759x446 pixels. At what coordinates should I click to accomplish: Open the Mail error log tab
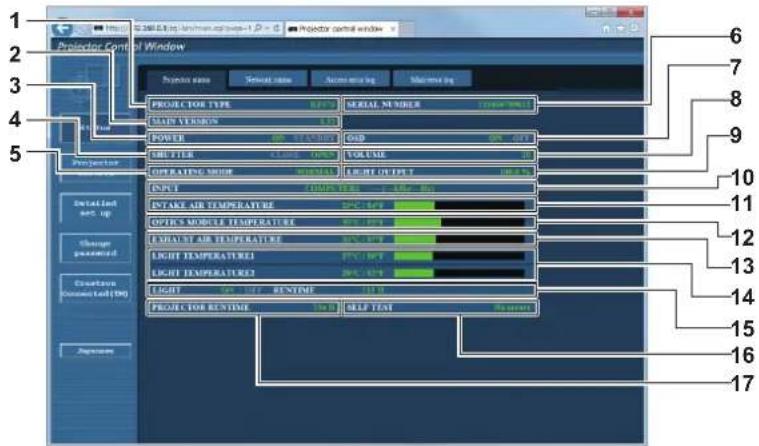pos(432,79)
